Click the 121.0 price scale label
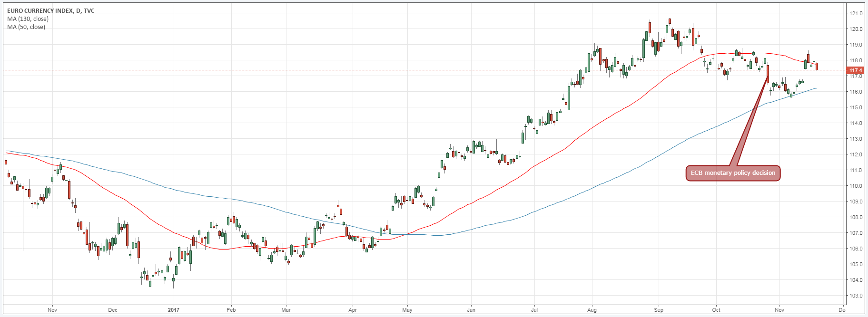This screenshot has height=317, width=868. pos(856,13)
